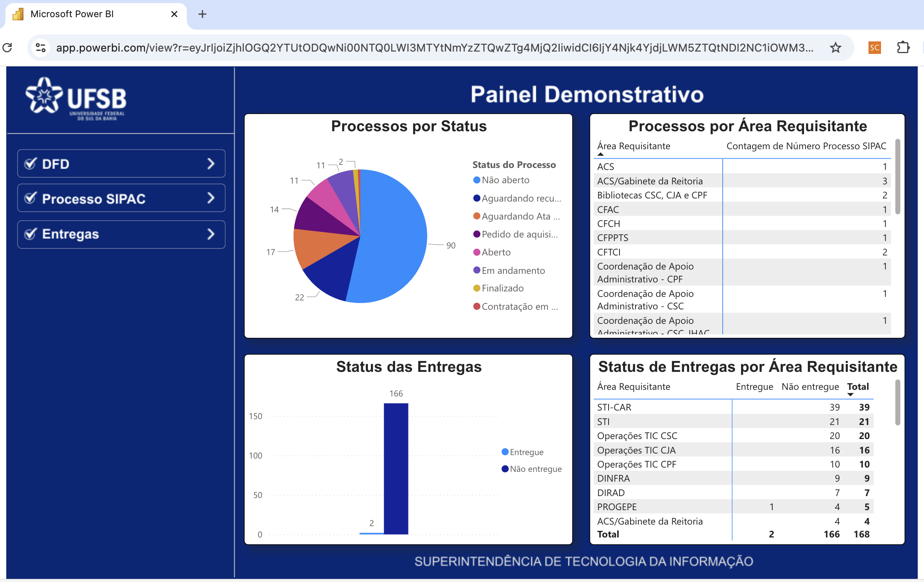Toggle the DFD filter checkmark
The width and height of the screenshot is (924, 582).
point(30,164)
